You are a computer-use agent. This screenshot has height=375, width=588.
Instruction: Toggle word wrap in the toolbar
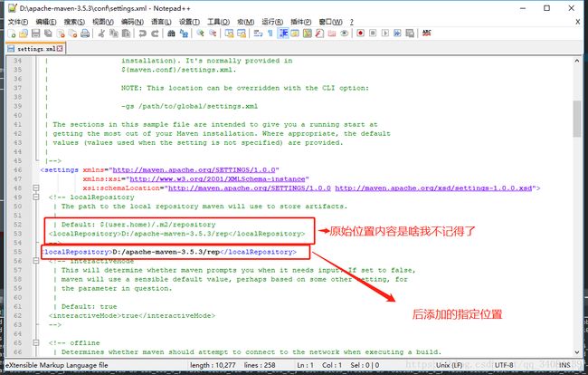pyautogui.click(x=258, y=34)
